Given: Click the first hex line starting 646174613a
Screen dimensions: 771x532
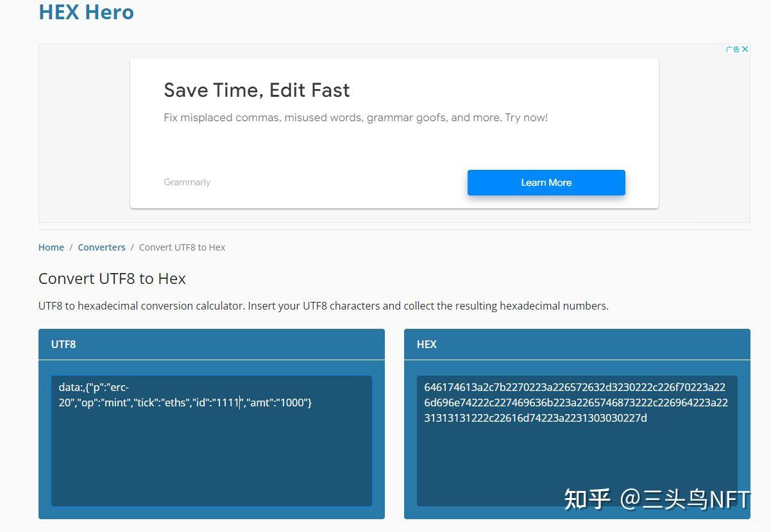Looking at the screenshot, I should coord(575,387).
